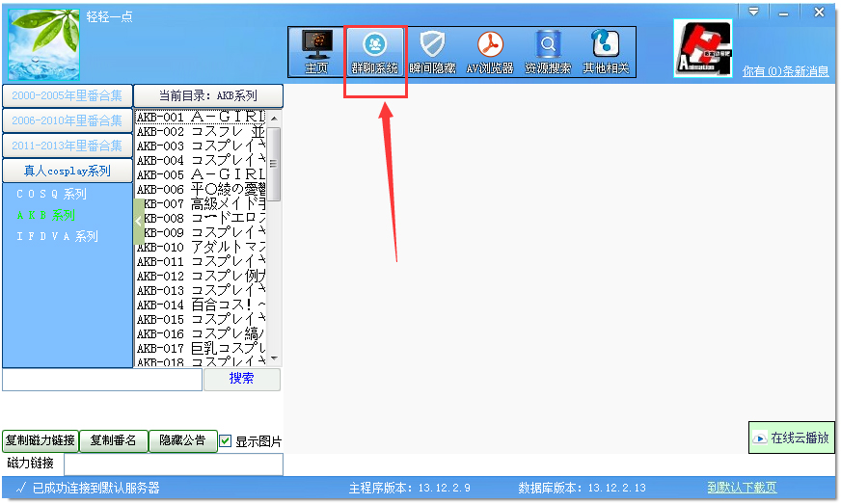Select list row AKB-012

pos(201,277)
